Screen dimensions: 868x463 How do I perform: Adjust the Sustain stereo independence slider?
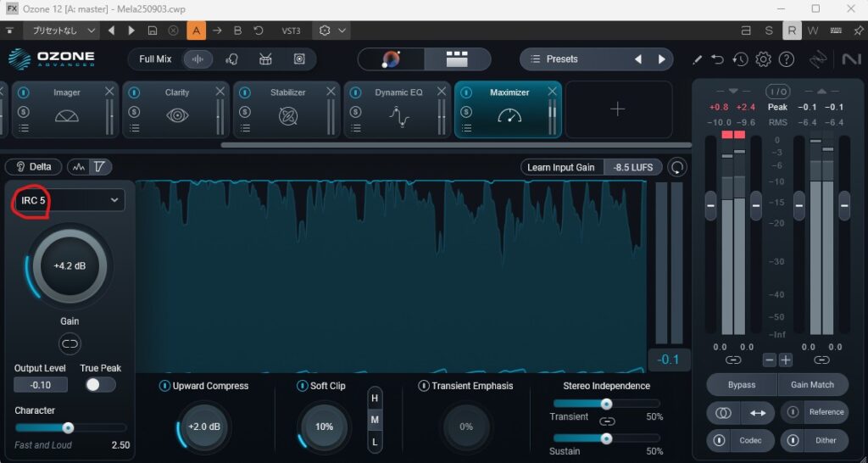pos(607,438)
